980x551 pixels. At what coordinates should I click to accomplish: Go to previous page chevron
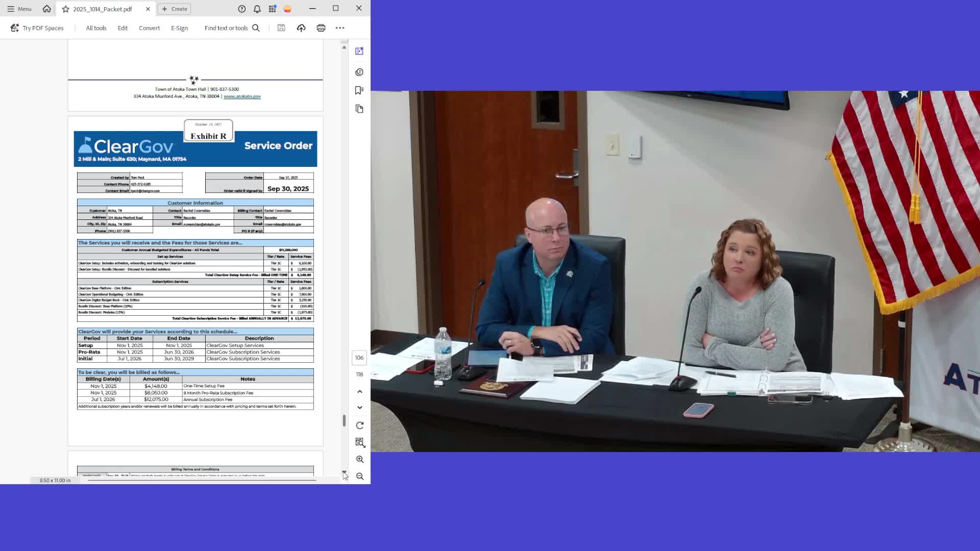(360, 392)
